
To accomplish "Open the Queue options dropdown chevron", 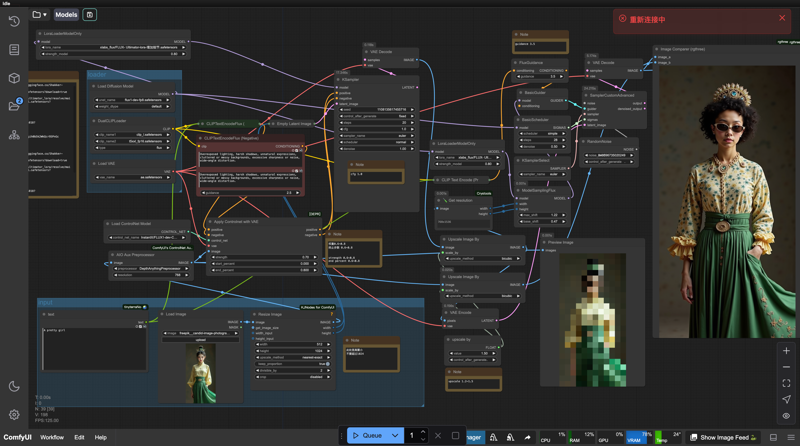I will tap(395, 436).
